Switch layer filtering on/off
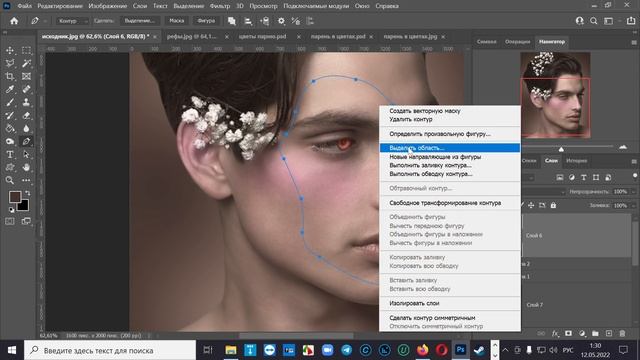The height and width of the screenshot is (360, 640). (x=635, y=176)
